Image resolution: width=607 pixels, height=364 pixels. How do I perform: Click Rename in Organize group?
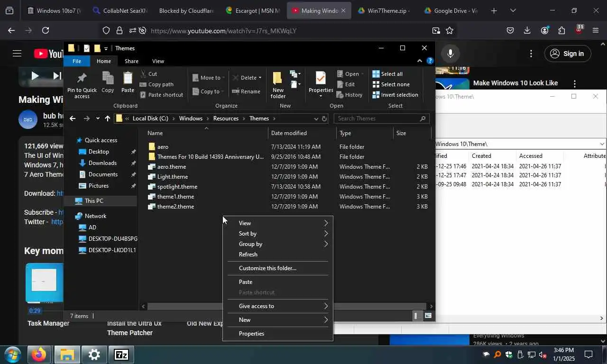tap(246, 91)
